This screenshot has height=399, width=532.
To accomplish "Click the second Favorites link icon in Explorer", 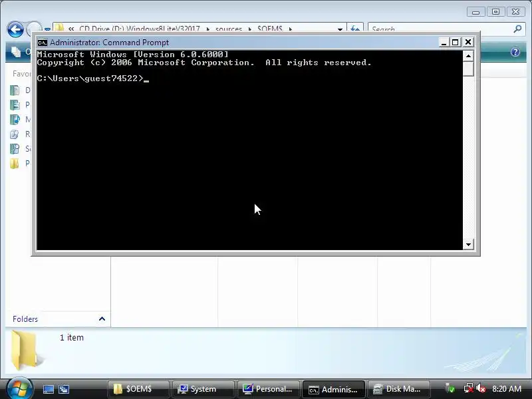I will click(x=15, y=105).
